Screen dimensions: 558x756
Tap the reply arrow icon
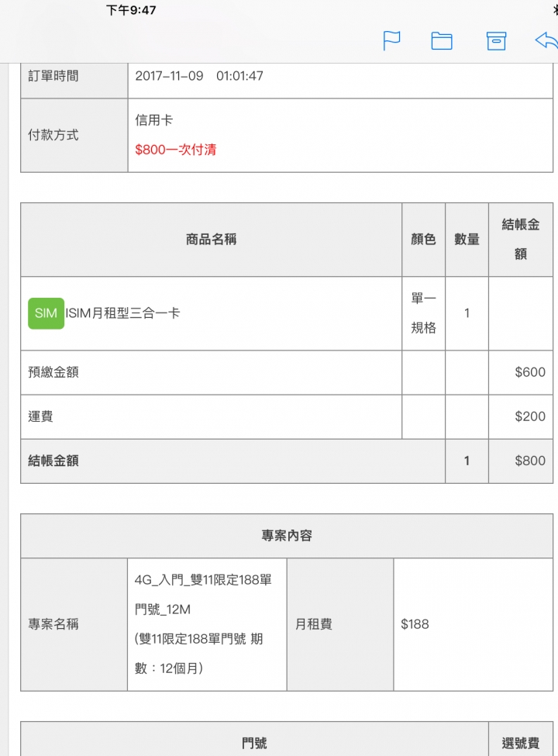click(546, 40)
